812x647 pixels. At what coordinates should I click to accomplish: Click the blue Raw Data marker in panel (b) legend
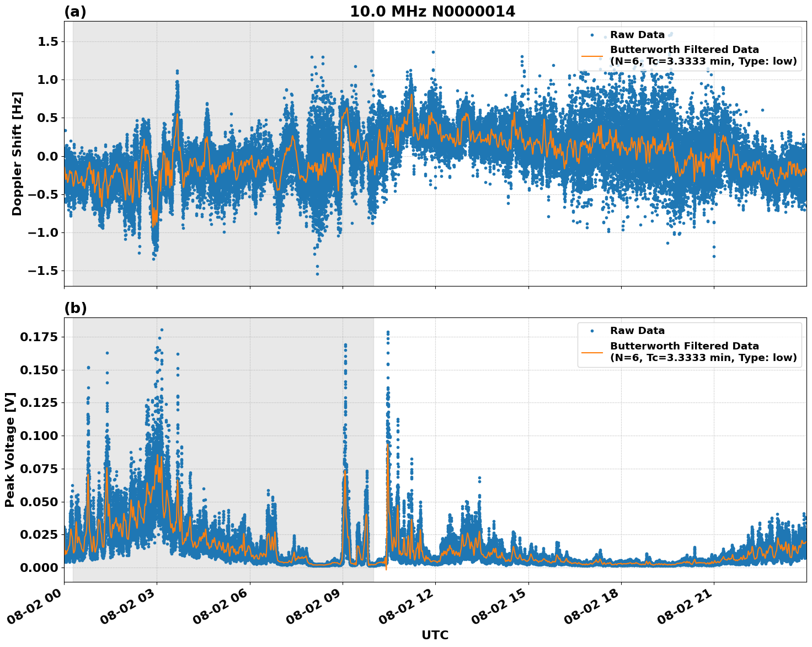(592, 330)
